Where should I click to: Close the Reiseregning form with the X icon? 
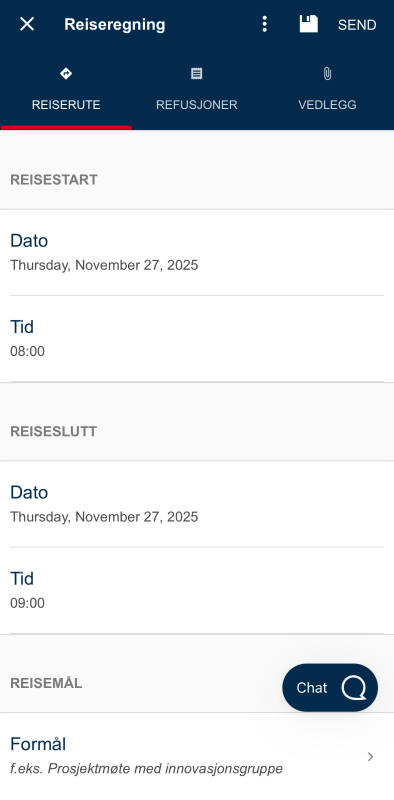[x=27, y=24]
